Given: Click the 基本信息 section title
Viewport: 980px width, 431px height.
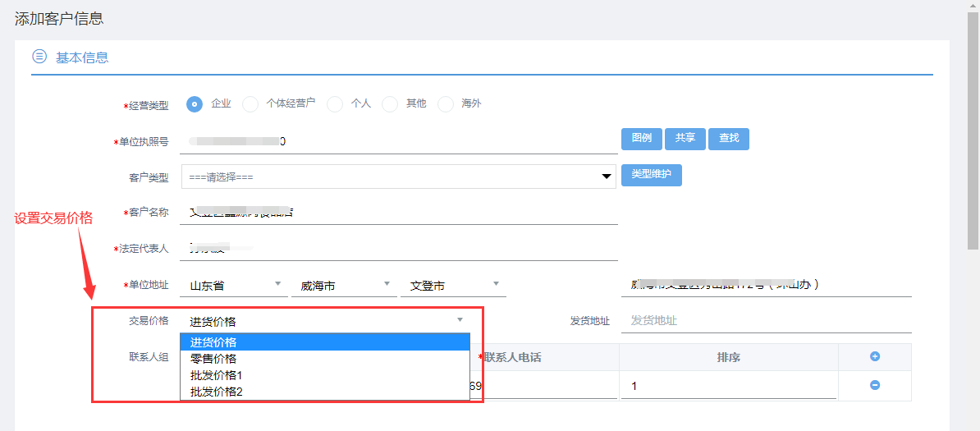Looking at the screenshot, I should coord(83,57).
